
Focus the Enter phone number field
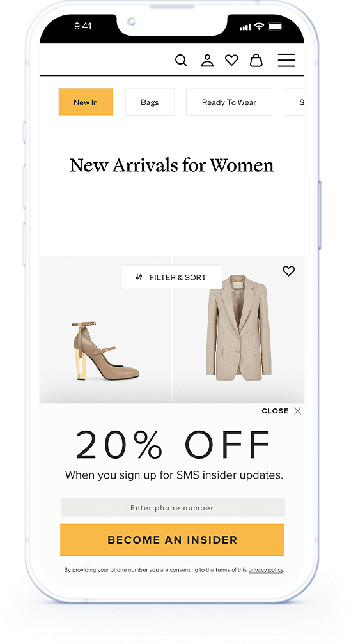click(x=173, y=508)
